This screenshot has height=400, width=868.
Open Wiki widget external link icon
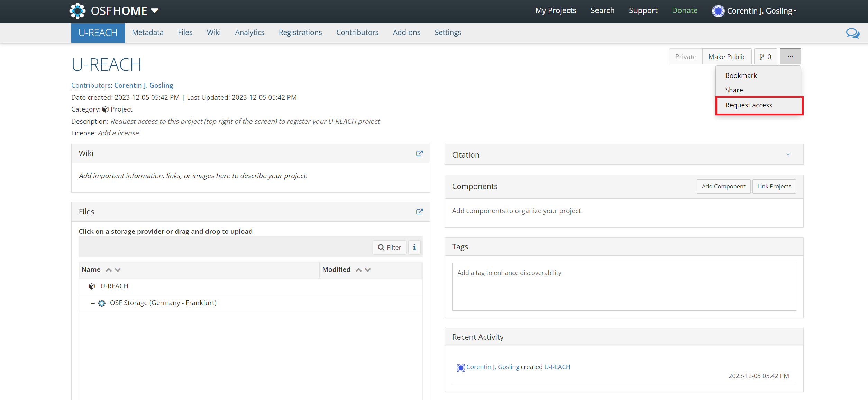click(x=419, y=153)
